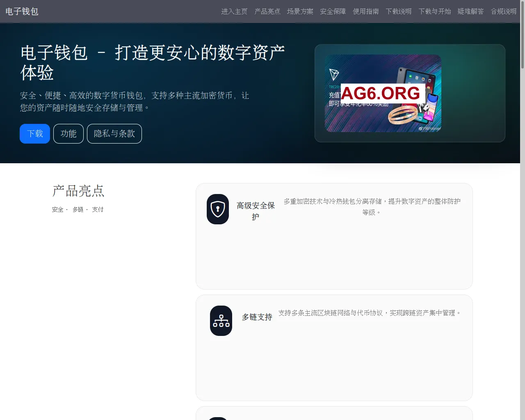Image resolution: width=525 pixels, height=420 pixels.
Task: Click the 高级安全保护 card title
Action: pyautogui.click(x=256, y=211)
